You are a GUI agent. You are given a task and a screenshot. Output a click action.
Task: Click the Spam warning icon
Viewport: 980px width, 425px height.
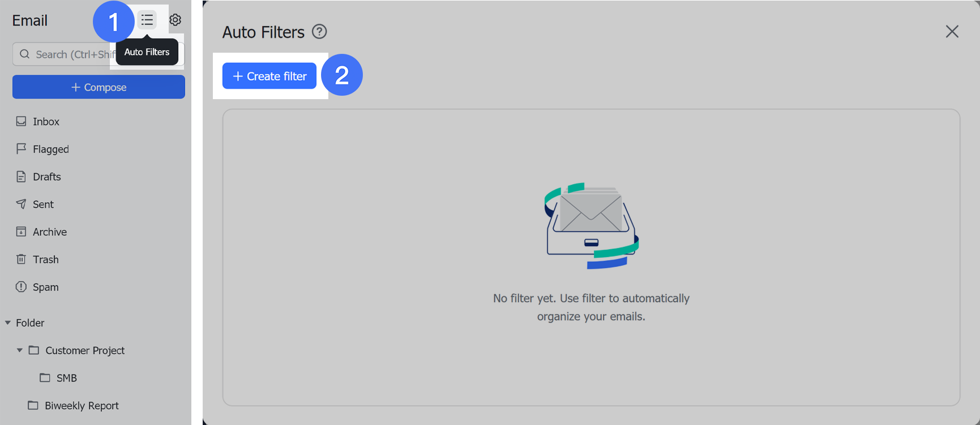[x=21, y=287]
